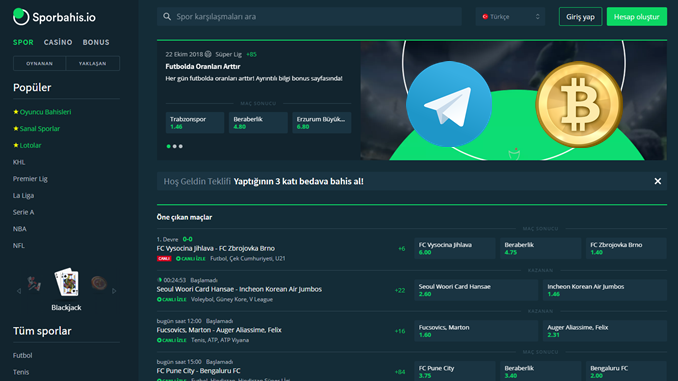Bet on Bengaluru FC at 2.00
678x381 pixels.
point(626,371)
